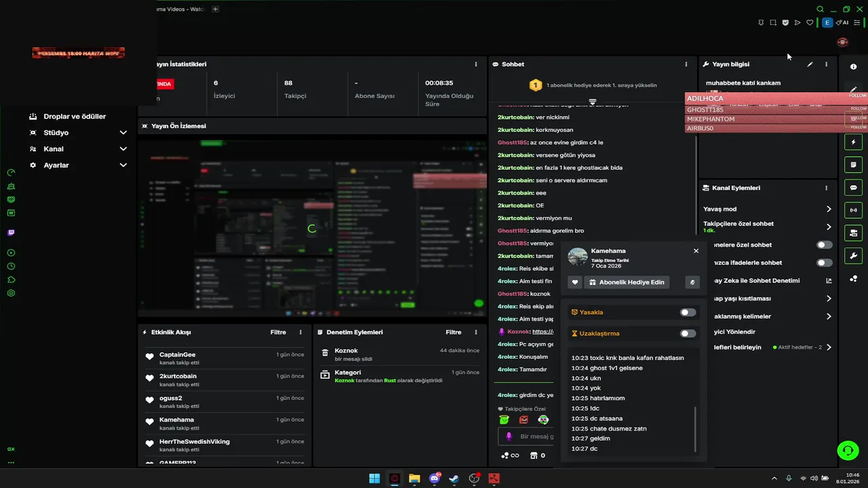Open Sohbet panel three-dot menu
The height and width of the screenshot is (488, 868).
coord(686,64)
